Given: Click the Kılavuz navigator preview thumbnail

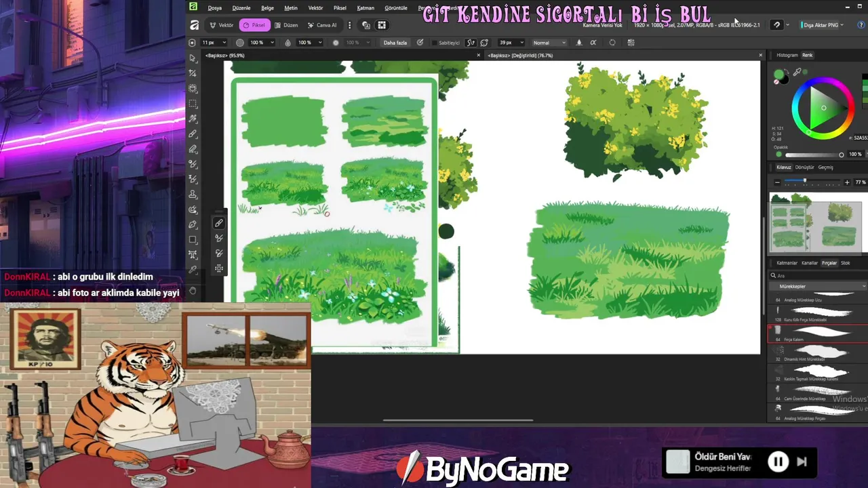Looking at the screenshot, I should [x=817, y=222].
